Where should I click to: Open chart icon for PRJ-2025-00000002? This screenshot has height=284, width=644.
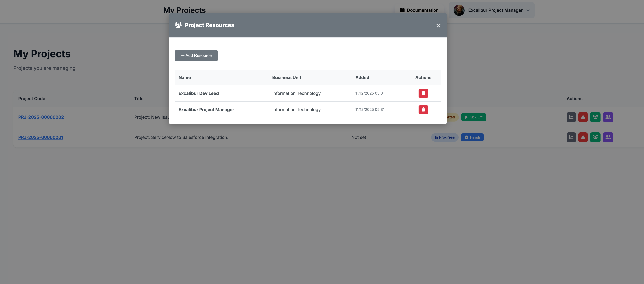click(x=571, y=117)
